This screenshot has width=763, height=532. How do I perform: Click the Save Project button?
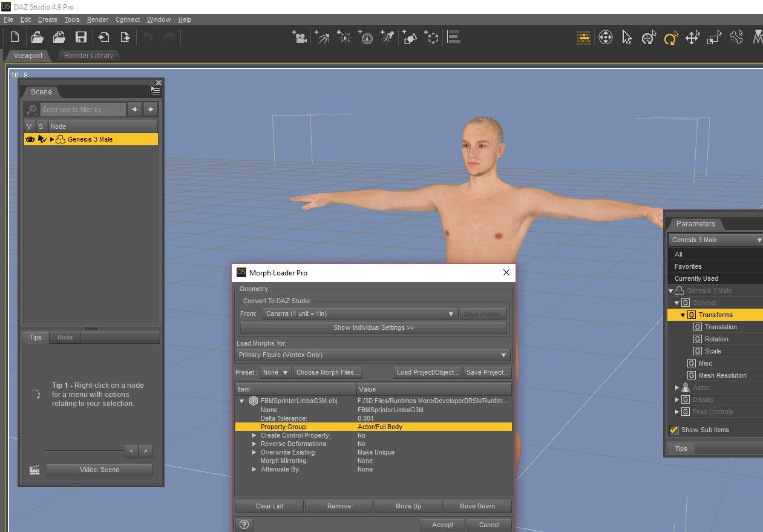(x=487, y=372)
